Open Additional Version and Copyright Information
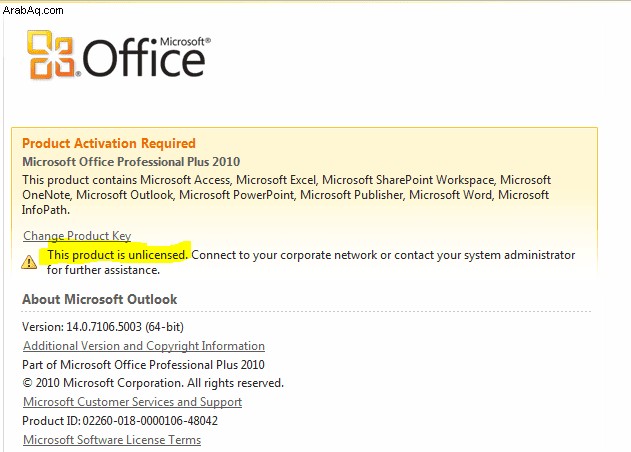This screenshot has width=631, height=452. pyautogui.click(x=144, y=346)
